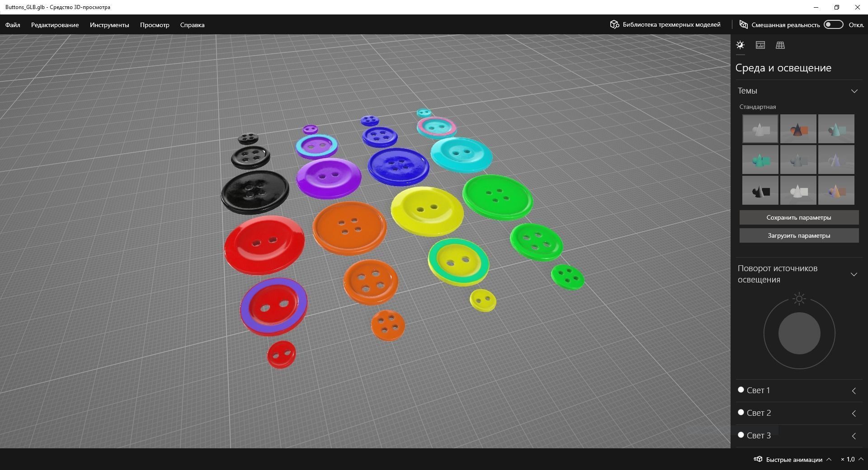Click the Mixed reality icon

[x=743, y=24]
